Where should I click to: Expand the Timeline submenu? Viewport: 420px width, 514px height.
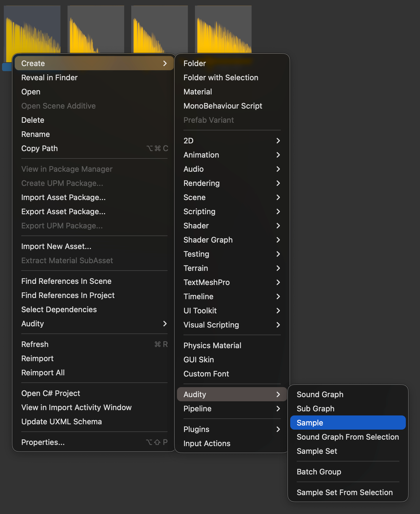pyautogui.click(x=232, y=296)
